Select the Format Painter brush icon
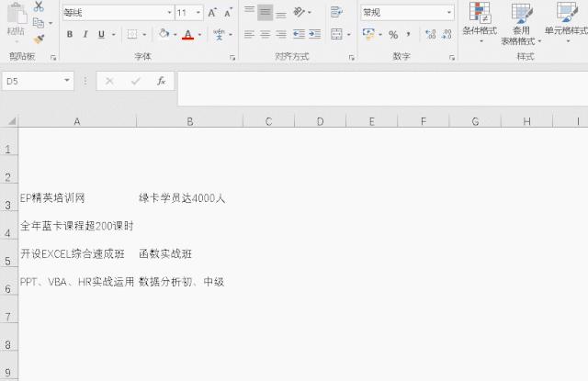Viewport: 588px width, 381px height. [39, 39]
